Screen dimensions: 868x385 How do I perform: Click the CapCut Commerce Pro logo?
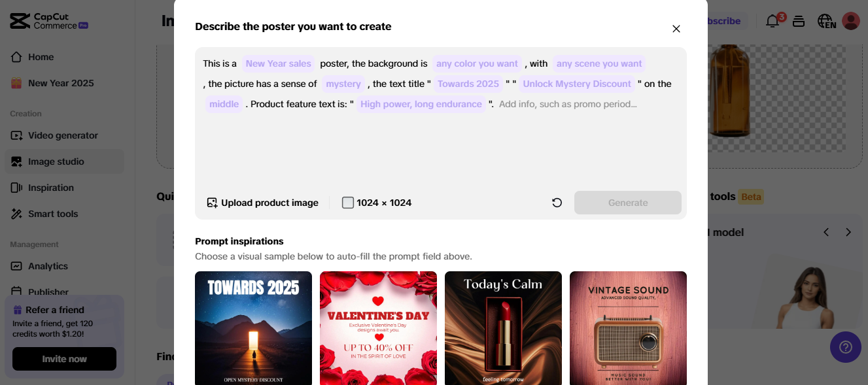[x=49, y=21]
